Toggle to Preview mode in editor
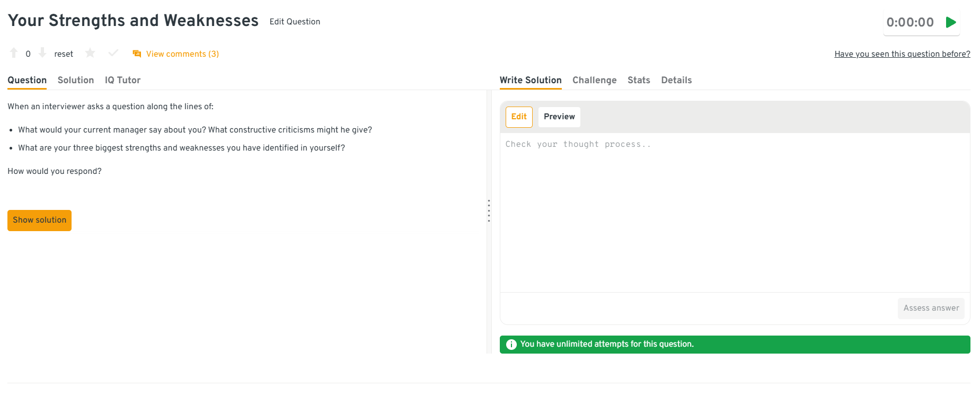 (559, 117)
